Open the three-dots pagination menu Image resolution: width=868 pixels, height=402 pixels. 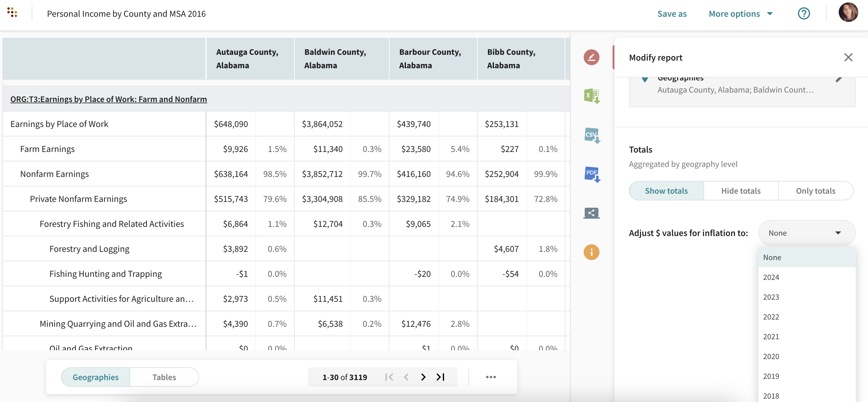491,377
